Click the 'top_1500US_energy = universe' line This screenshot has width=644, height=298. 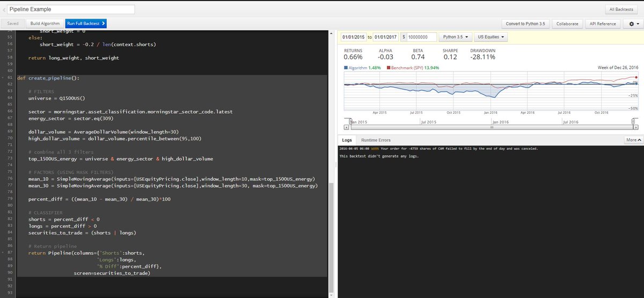click(x=121, y=159)
